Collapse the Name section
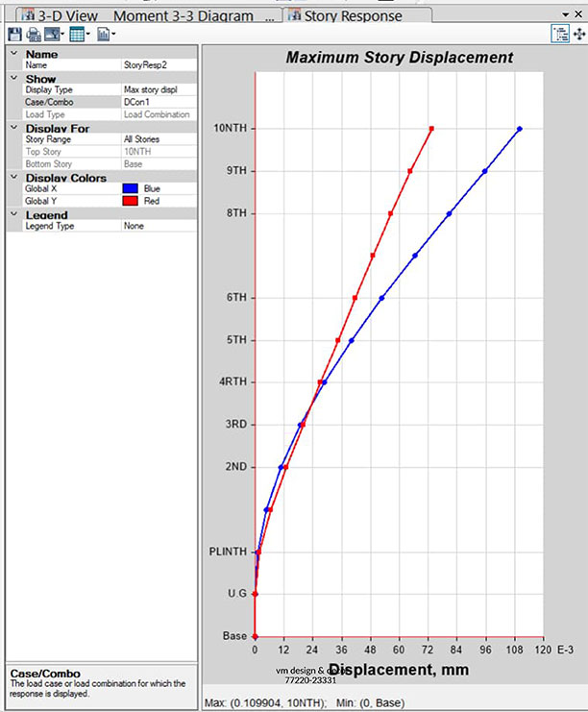Viewport: 588px width, 712px height. [12, 55]
